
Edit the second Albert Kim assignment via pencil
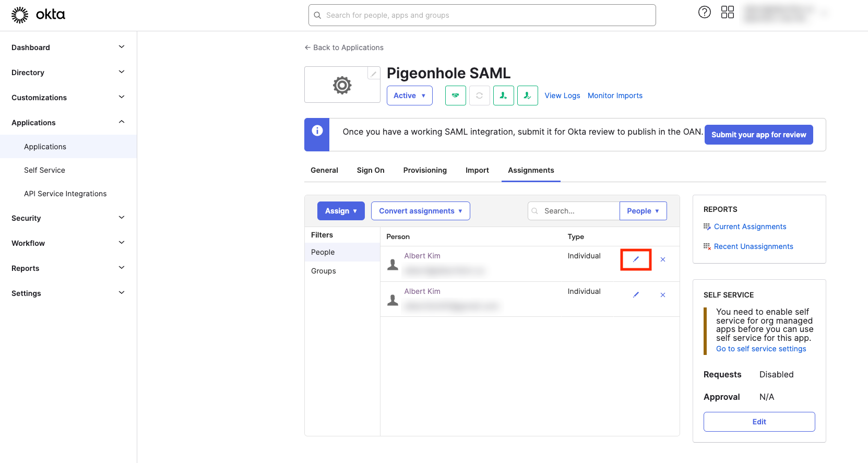pos(636,295)
